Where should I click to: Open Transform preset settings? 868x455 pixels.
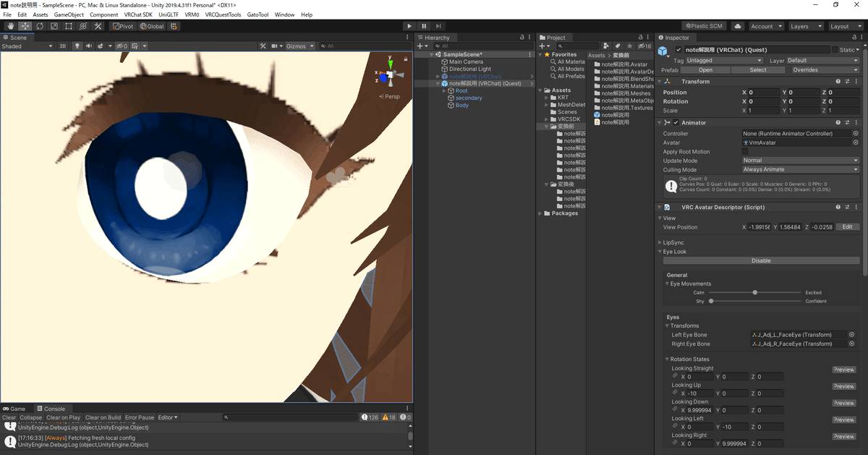click(847, 82)
